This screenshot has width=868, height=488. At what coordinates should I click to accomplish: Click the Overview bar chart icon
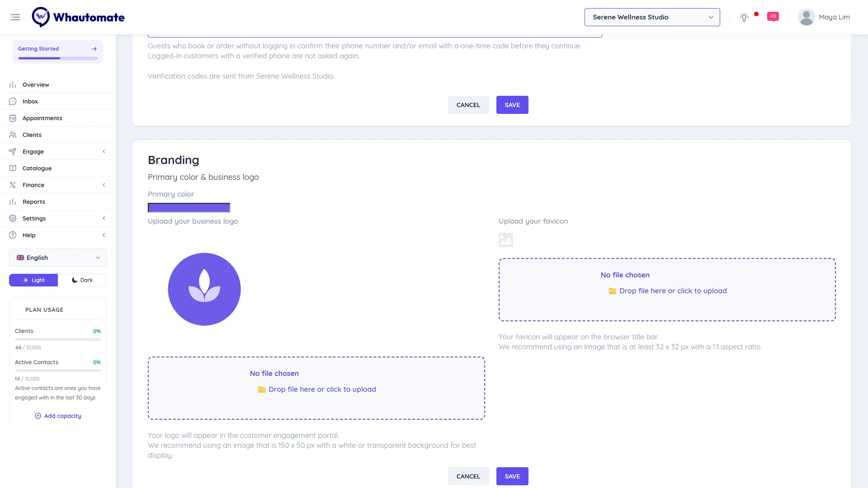coord(13,85)
